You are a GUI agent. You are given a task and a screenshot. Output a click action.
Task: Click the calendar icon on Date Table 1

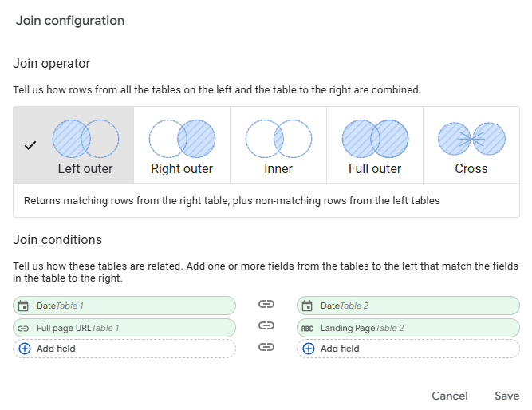coord(24,306)
